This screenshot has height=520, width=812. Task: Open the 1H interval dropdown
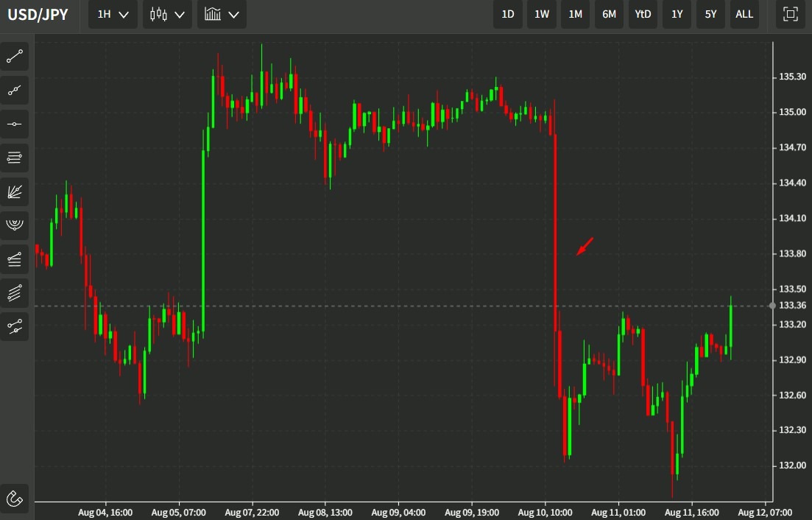pyautogui.click(x=113, y=14)
